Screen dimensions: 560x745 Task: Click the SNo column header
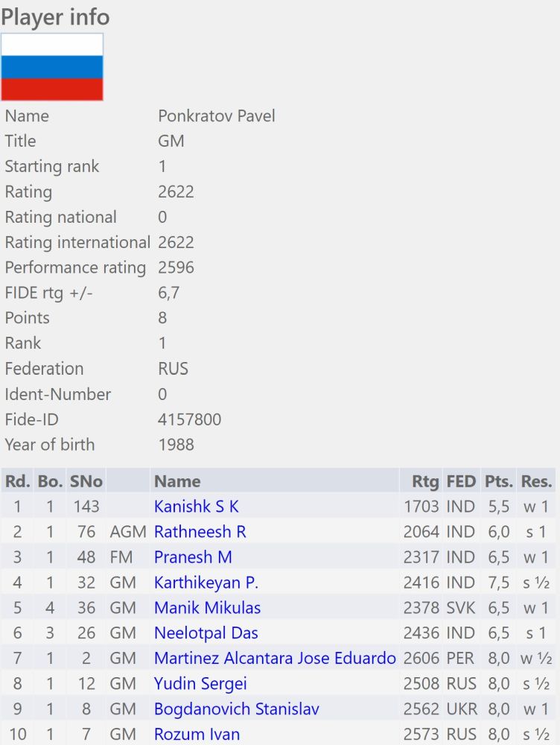pos(86,481)
